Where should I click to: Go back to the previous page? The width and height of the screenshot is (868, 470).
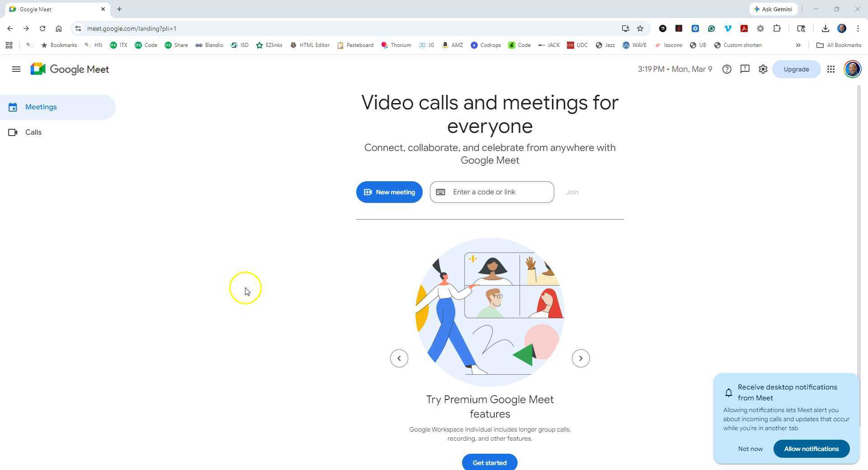coord(10,28)
